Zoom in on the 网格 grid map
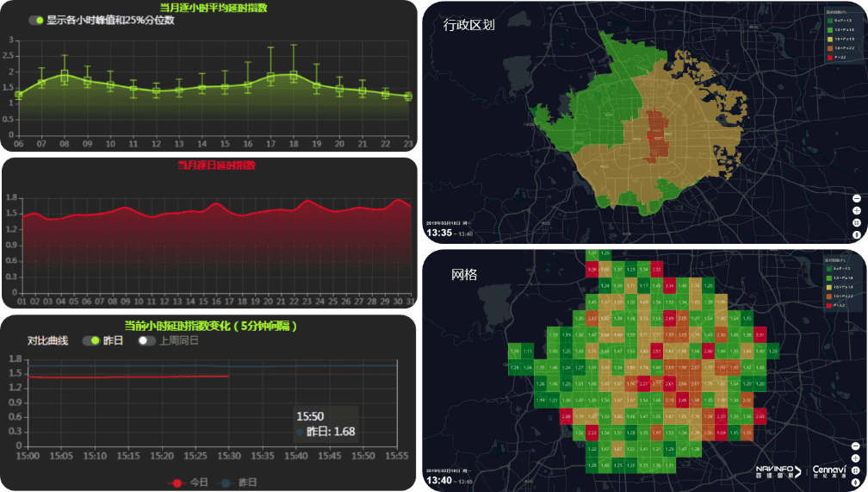 857,458
